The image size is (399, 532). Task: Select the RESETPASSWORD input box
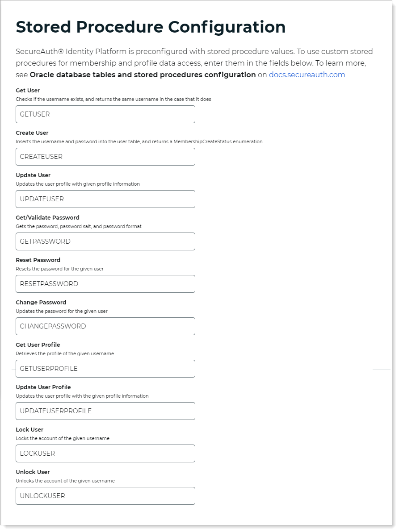click(105, 284)
